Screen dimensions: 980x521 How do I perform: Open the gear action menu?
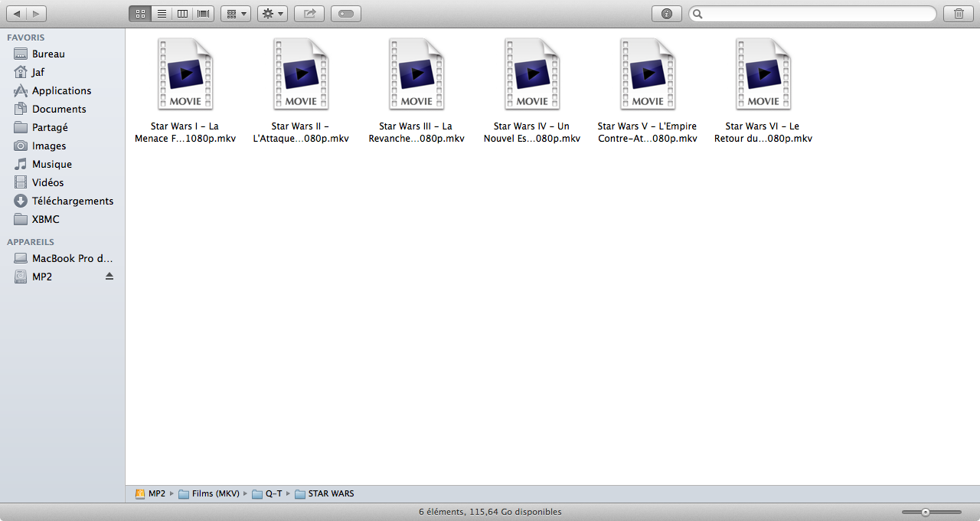(x=273, y=14)
